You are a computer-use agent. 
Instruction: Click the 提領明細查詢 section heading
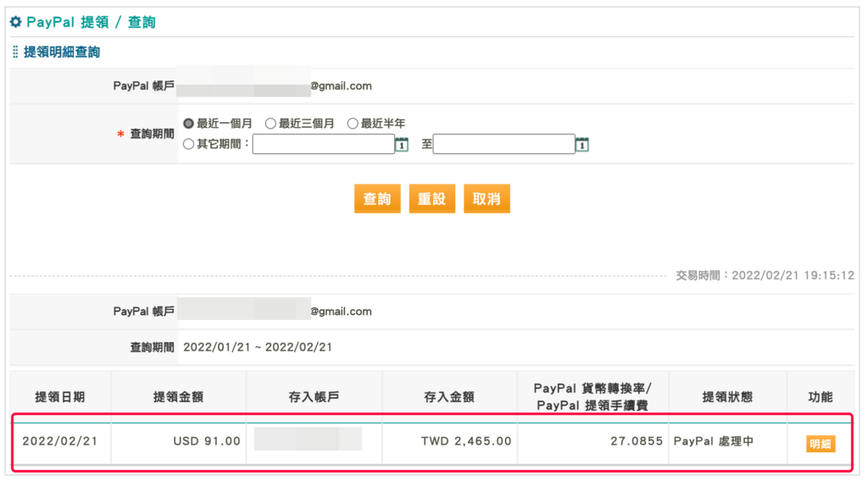[x=62, y=52]
